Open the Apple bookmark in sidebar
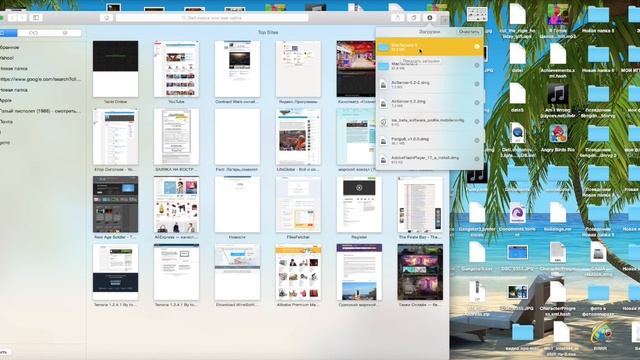The image size is (640, 360). click(6, 100)
